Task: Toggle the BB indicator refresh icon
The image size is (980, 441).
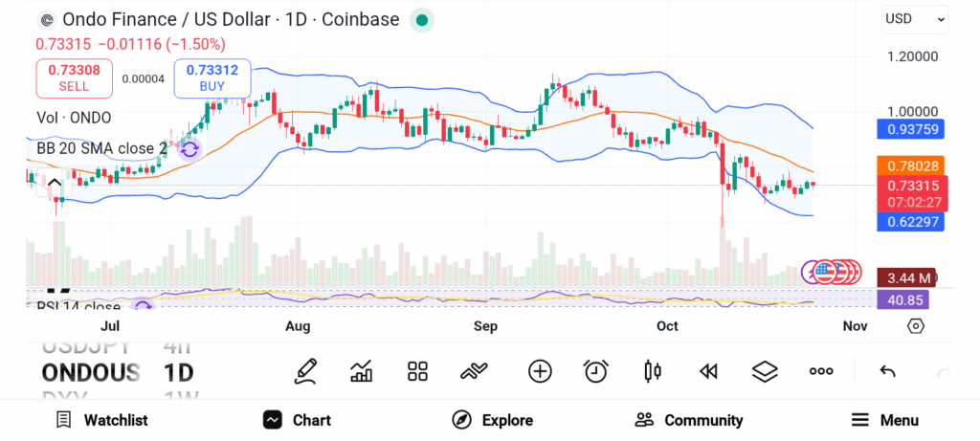Action: tap(189, 148)
